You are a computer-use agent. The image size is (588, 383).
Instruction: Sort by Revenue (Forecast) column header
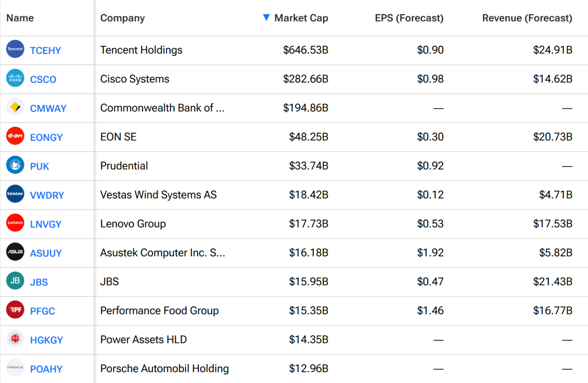527,18
